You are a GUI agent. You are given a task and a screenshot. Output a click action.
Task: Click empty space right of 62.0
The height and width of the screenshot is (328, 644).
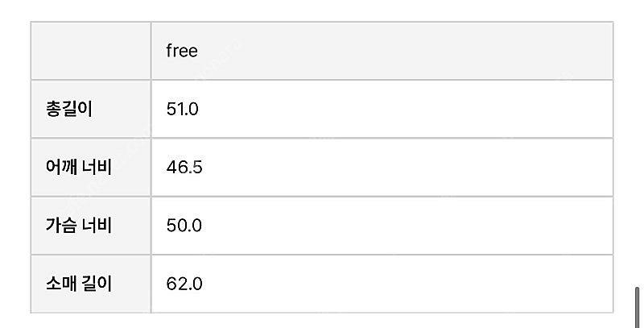(402, 283)
